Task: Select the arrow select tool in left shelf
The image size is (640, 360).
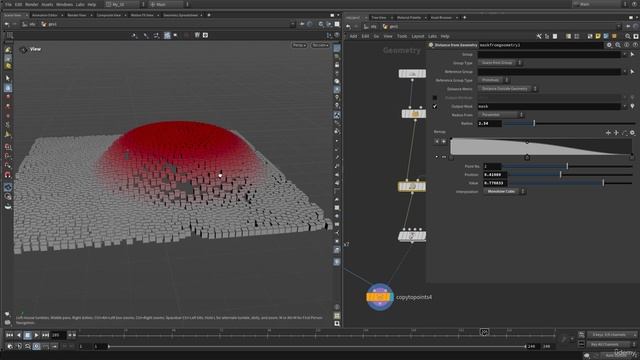Action: coord(8,78)
